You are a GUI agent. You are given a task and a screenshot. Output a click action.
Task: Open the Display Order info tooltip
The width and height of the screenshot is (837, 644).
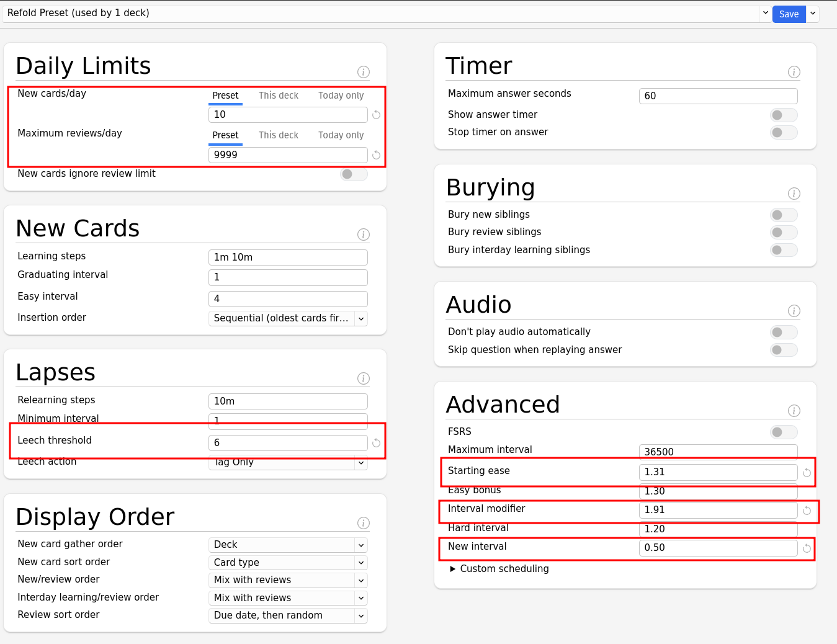click(364, 523)
